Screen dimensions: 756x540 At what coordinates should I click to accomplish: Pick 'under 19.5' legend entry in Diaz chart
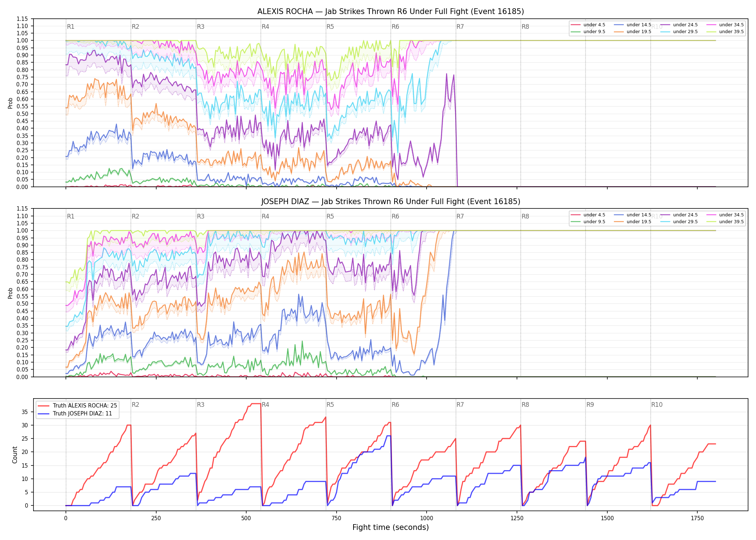(x=633, y=222)
